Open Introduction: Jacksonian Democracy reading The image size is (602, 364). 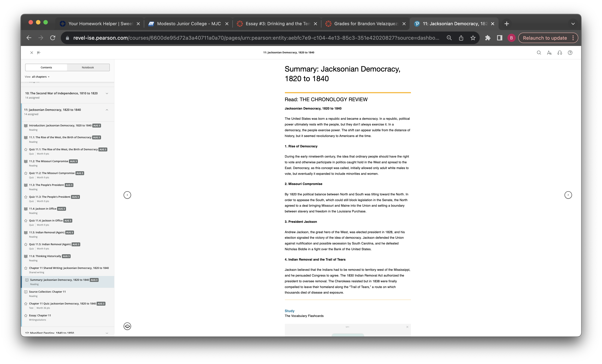60,126
